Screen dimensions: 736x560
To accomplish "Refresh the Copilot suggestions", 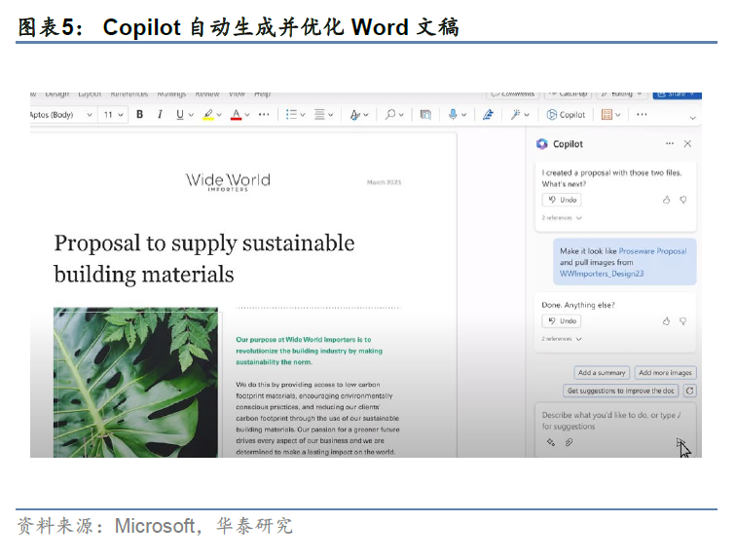I will point(689,391).
